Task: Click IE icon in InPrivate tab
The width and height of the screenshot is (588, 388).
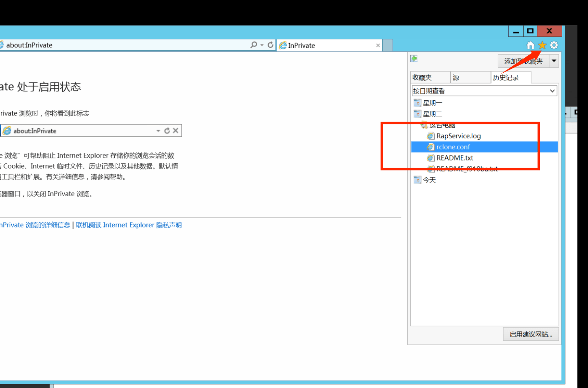Action: [x=283, y=45]
